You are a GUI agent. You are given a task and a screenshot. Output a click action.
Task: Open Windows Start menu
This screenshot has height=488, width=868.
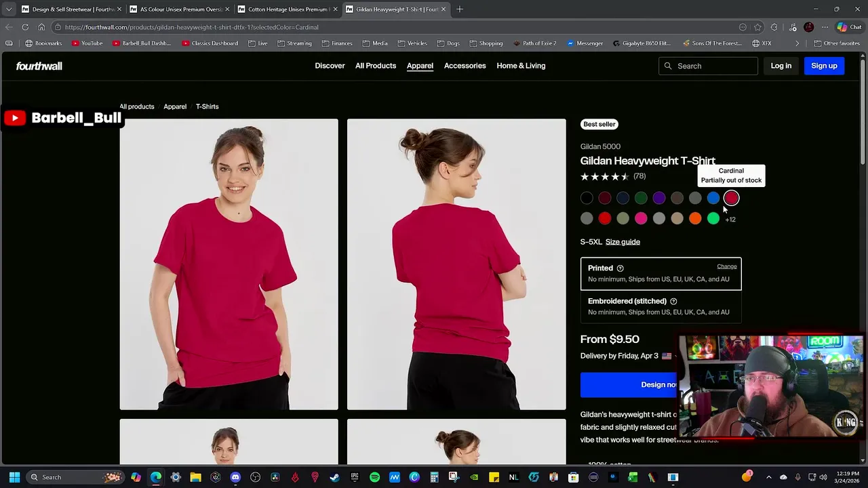coord(14,477)
